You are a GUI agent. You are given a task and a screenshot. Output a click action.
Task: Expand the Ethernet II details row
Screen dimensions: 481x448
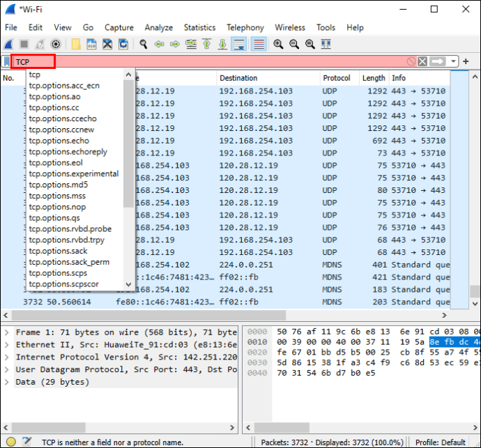tap(7, 345)
